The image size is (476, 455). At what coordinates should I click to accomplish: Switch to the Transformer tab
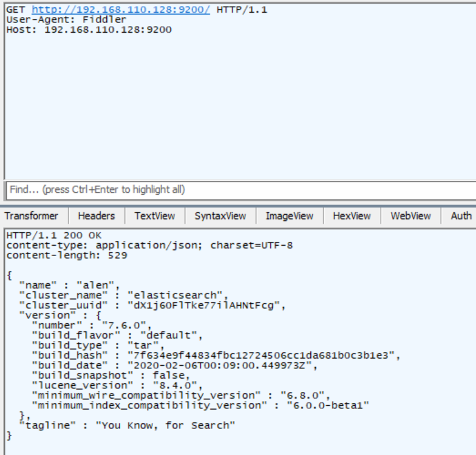(32, 216)
